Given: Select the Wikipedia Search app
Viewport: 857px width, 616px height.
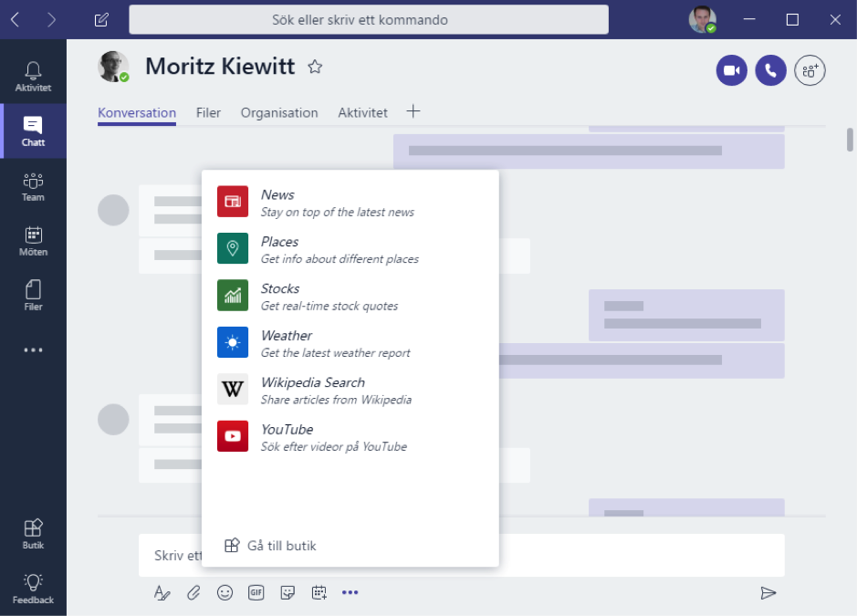Looking at the screenshot, I should point(350,391).
